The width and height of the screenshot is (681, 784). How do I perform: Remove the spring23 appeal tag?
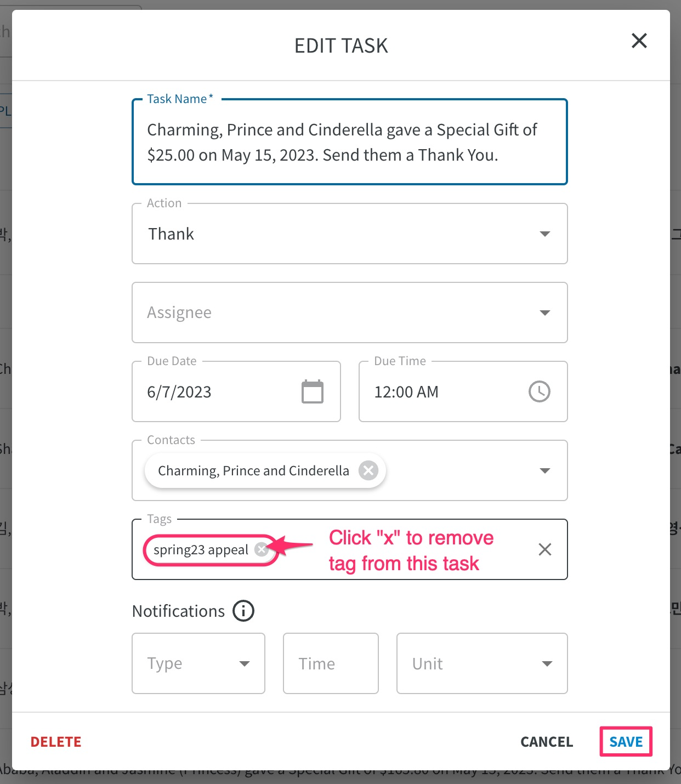pyautogui.click(x=262, y=549)
